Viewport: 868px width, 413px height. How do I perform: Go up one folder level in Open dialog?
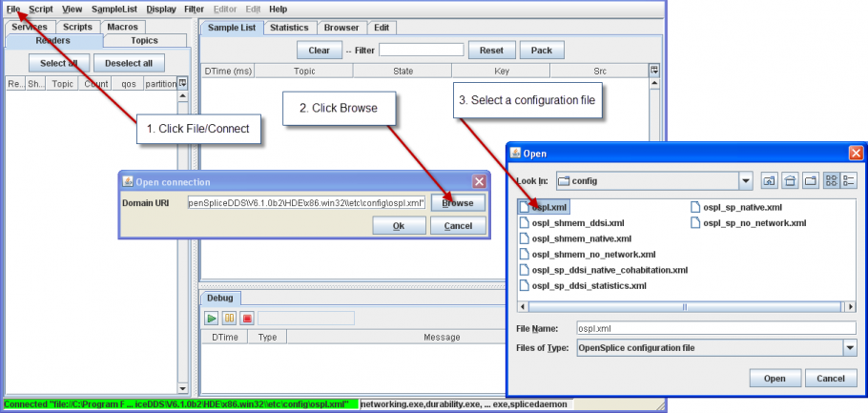[770, 180]
